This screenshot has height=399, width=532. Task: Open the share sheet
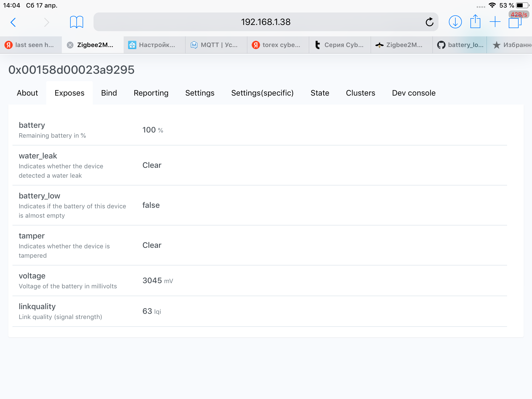coord(475,22)
